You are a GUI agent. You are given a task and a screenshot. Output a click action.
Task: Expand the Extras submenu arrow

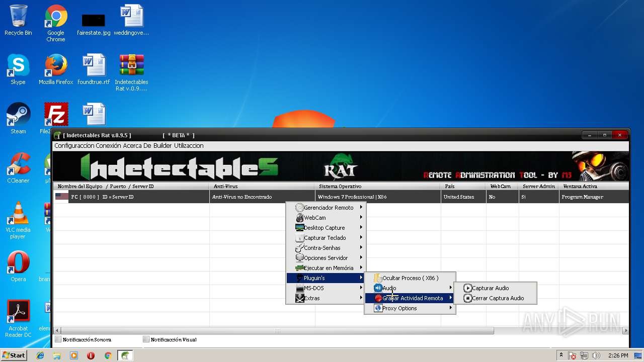pos(361,298)
